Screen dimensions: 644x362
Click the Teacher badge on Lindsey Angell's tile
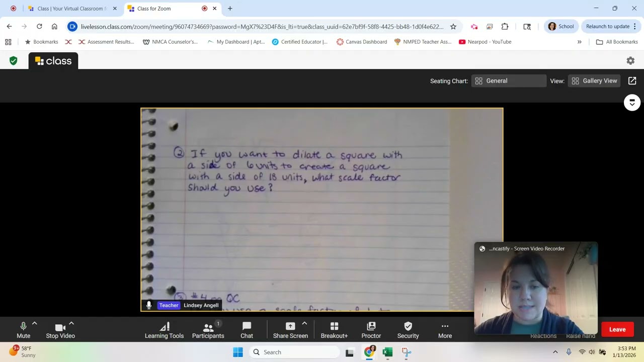(x=169, y=305)
